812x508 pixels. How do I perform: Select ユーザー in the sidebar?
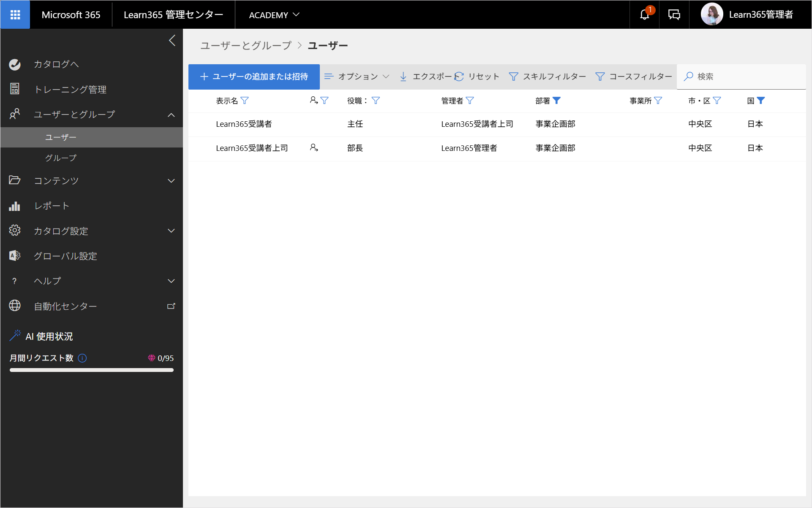(92, 137)
